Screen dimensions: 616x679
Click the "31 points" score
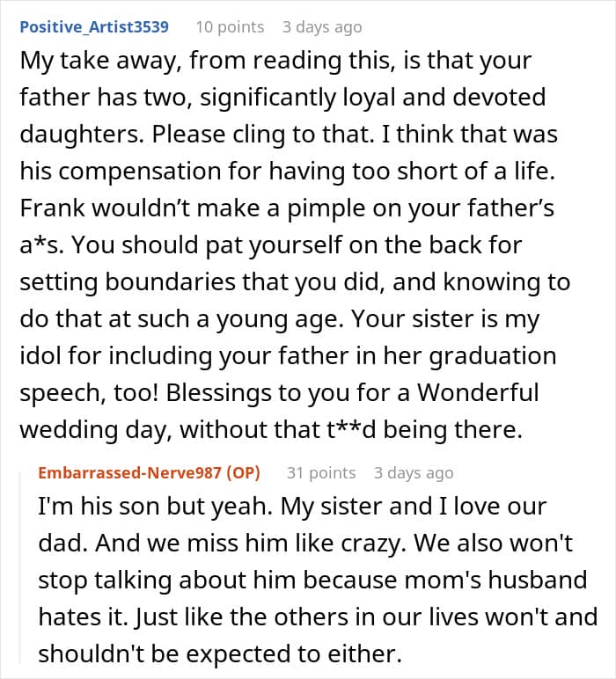(321, 472)
